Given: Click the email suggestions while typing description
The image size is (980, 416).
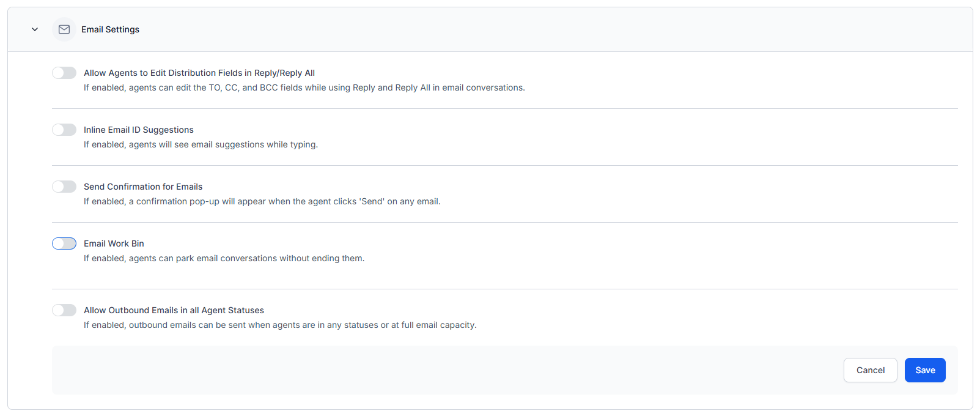Looking at the screenshot, I should [x=201, y=144].
